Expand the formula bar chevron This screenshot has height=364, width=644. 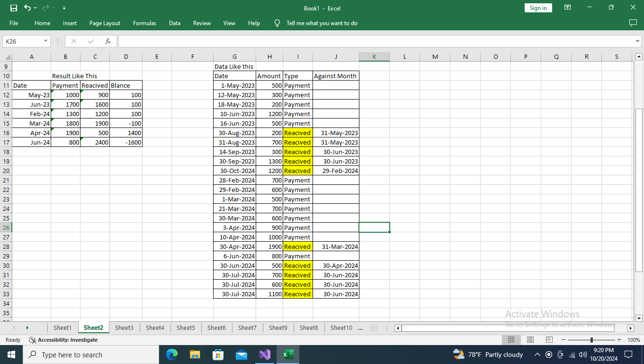coord(637,41)
